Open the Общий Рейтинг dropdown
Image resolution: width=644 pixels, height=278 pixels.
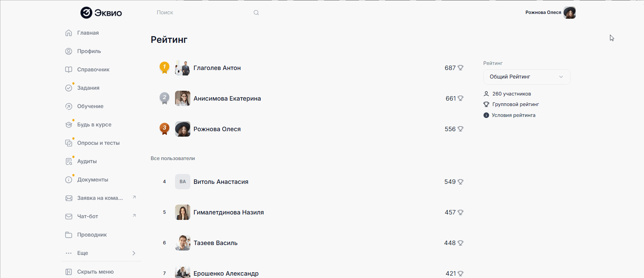526,77
